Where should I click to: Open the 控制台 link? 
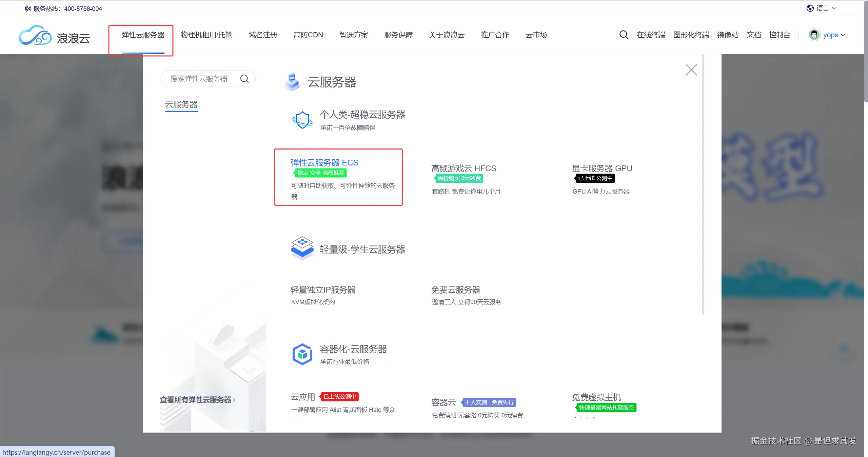780,35
